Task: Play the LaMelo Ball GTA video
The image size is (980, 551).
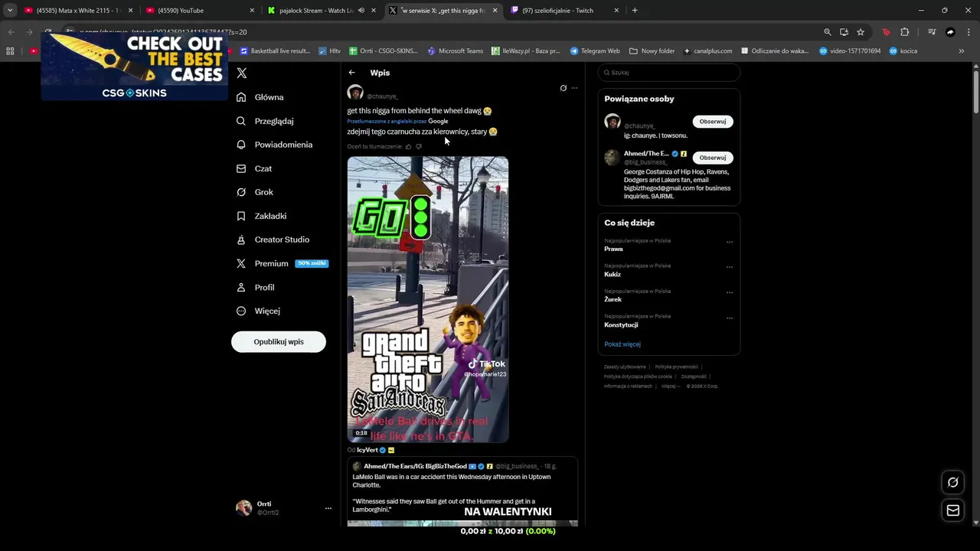Action: 428,299
